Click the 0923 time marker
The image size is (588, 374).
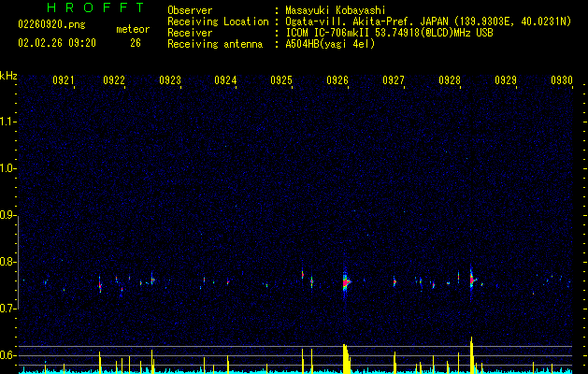(x=170, y=80)
